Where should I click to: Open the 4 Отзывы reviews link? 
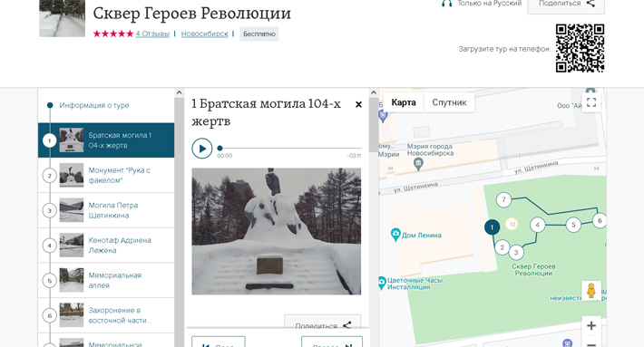point(152,34)
